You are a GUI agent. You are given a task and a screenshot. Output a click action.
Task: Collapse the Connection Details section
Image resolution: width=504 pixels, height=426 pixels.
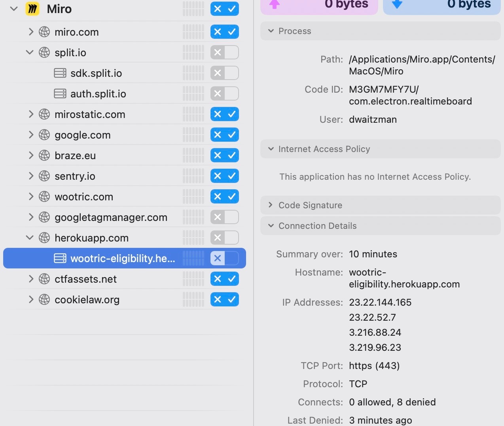[x=271, y=226]
